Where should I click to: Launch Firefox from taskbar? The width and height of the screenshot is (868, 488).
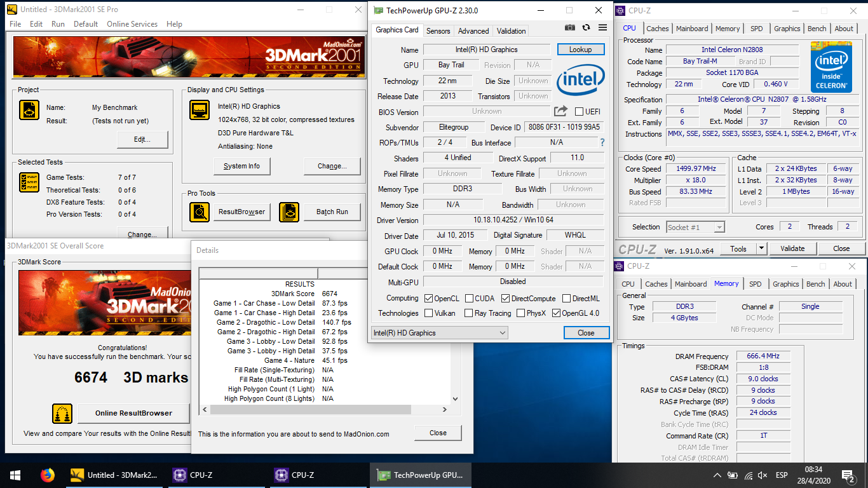(48, 475)
